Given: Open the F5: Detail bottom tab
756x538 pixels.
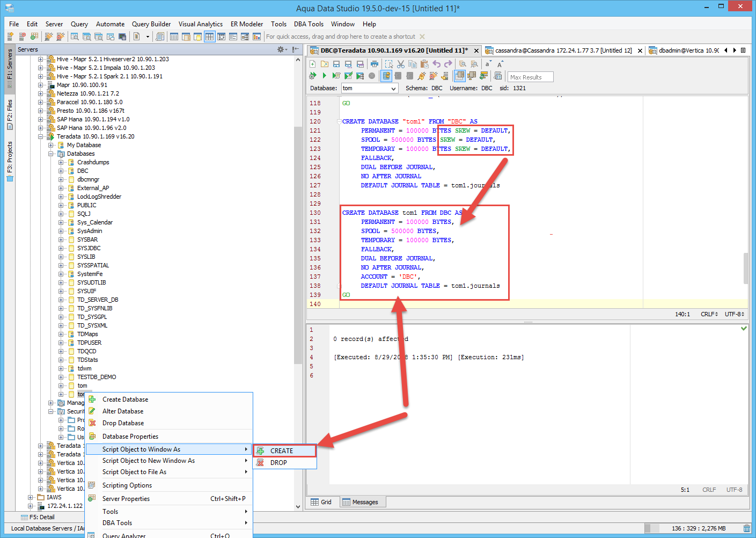Looking at the screenshot, I should [38, 517].
